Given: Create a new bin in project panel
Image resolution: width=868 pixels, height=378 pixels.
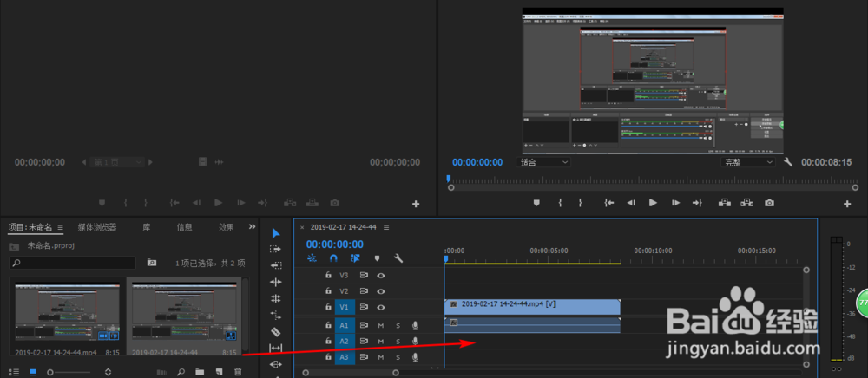Looking at the screenshot, I should point(200,372).
